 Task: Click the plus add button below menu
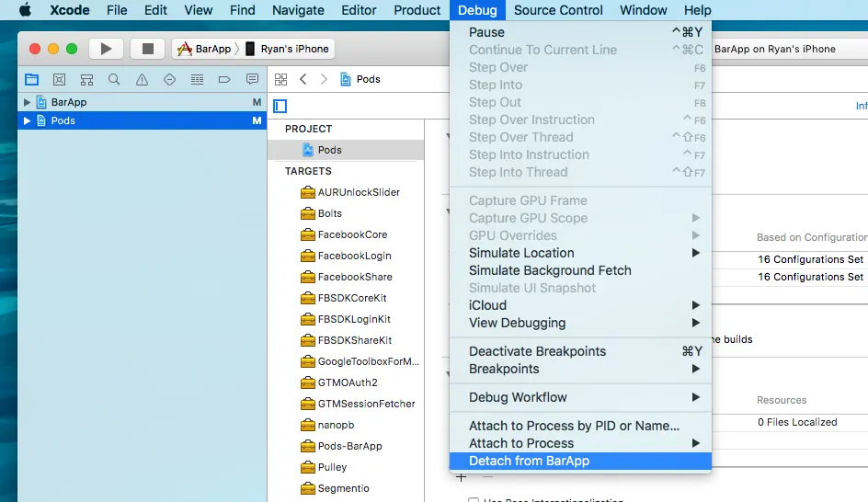point(462,477)
